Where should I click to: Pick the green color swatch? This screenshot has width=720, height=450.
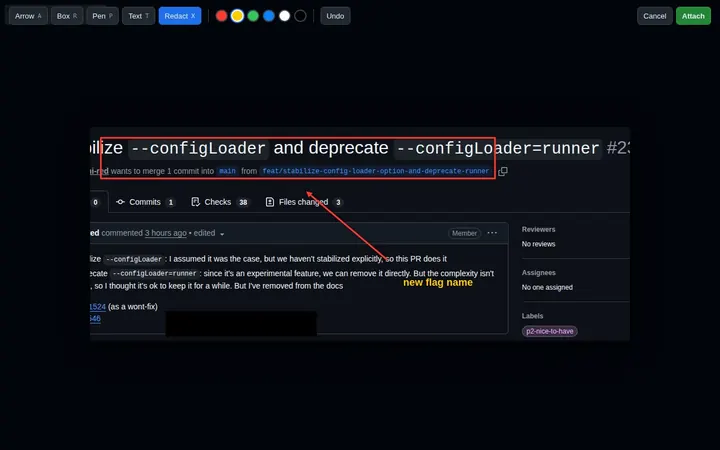pyautogui.click(x=253, y=16)
